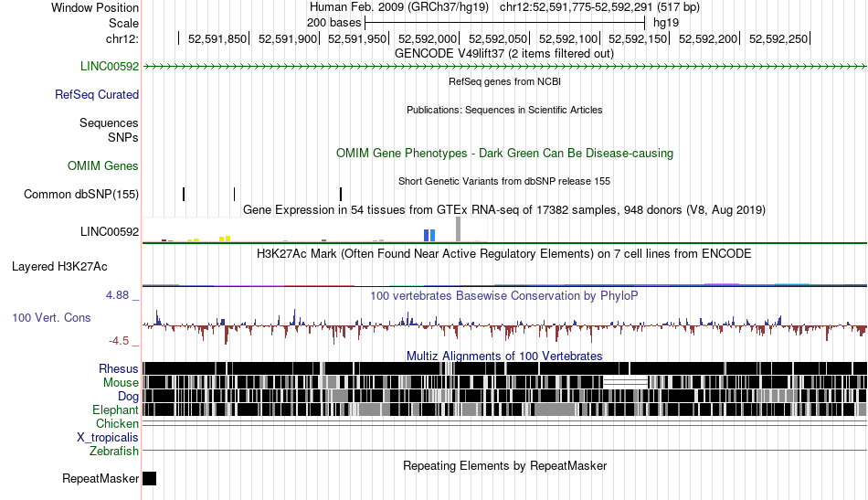
Task: Select the Mouse alignment row label
Action: pos(121,383)
